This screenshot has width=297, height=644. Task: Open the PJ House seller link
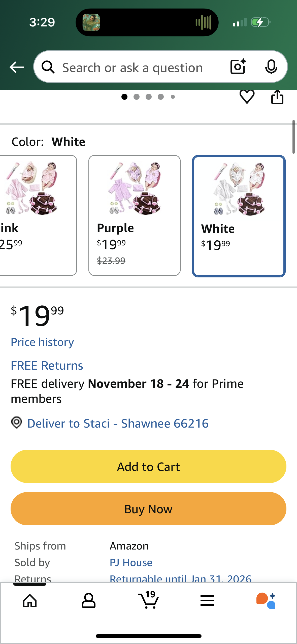(x=131, y=563)
